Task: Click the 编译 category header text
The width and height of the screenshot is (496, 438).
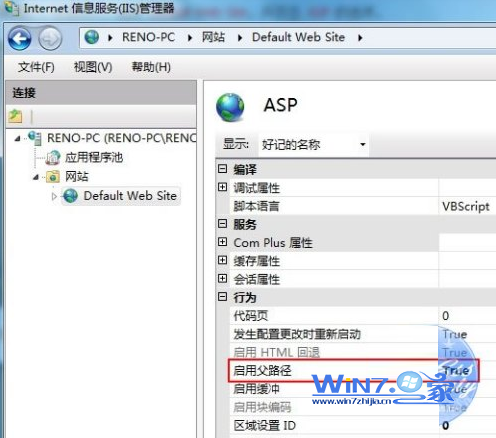Action: tap(245, 169)
